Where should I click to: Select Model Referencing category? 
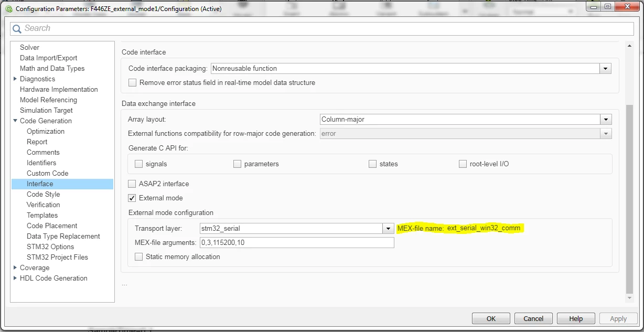tap(48, 100)
